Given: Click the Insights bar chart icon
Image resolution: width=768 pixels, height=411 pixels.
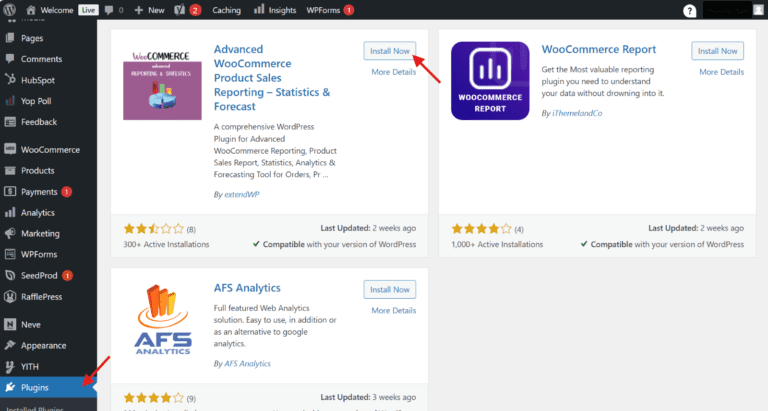Looking at the screenshot, I should [259, 9].
